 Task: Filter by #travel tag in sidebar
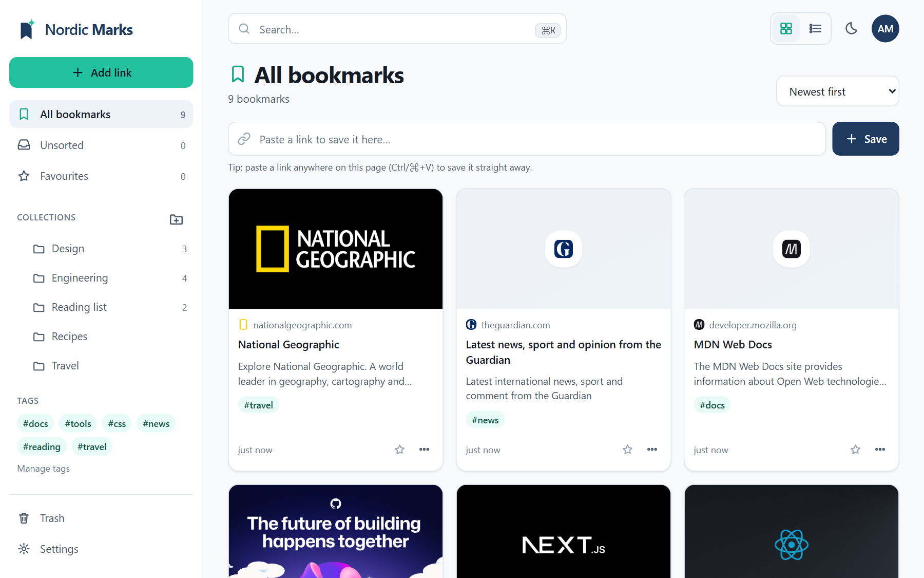click(92, 446)
